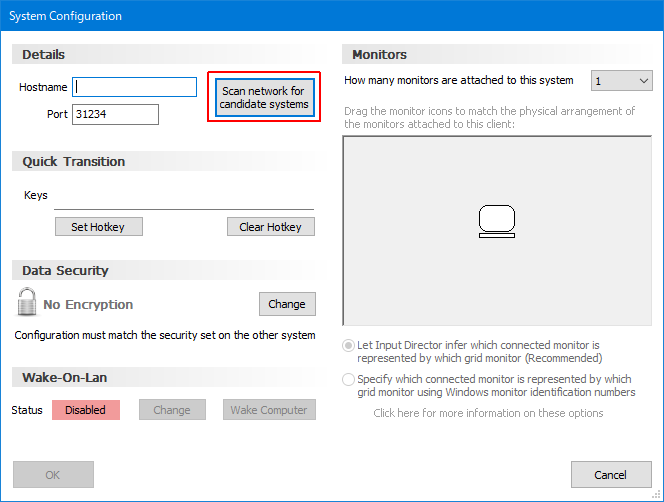Cancel the System Configuration dialog
The height and width of the screenshot is (502, 664).
611,475
